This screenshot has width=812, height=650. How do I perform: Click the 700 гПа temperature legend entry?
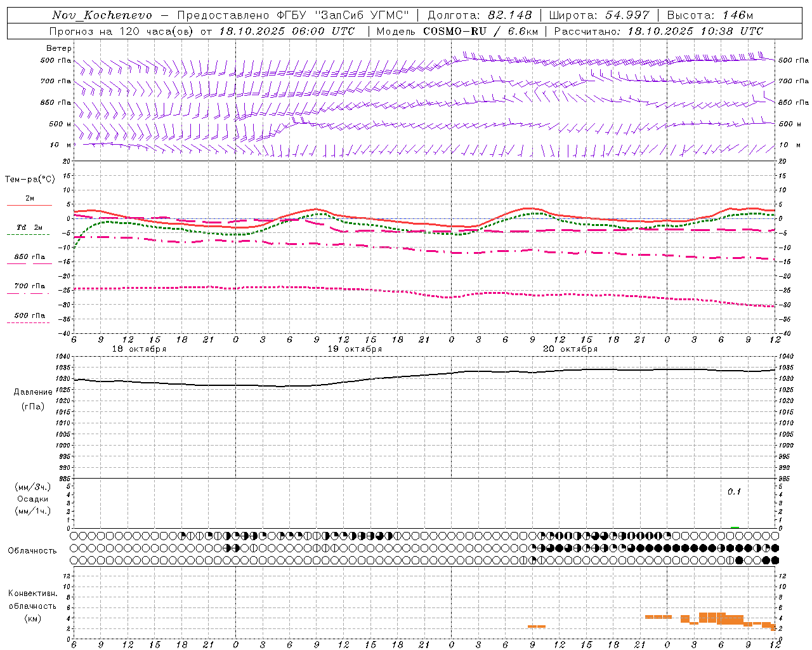(29, 288)
